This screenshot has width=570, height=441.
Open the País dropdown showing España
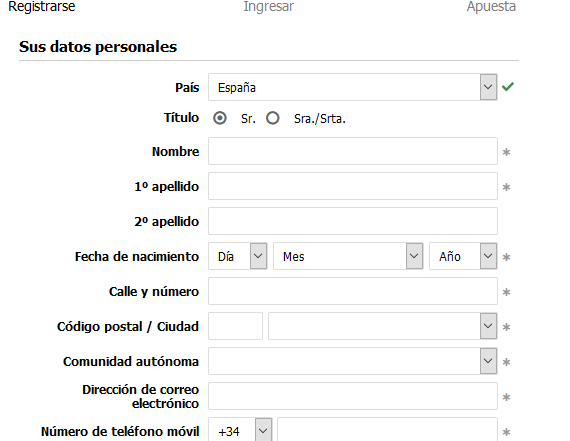point(353,87)
